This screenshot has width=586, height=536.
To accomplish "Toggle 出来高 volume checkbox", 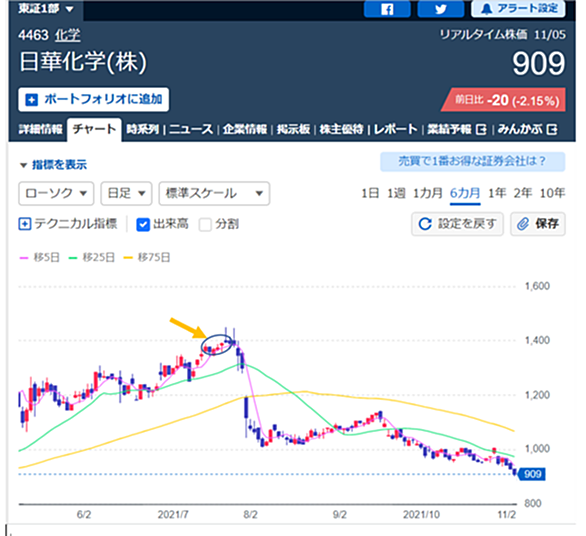I will (x=143, y=224).
